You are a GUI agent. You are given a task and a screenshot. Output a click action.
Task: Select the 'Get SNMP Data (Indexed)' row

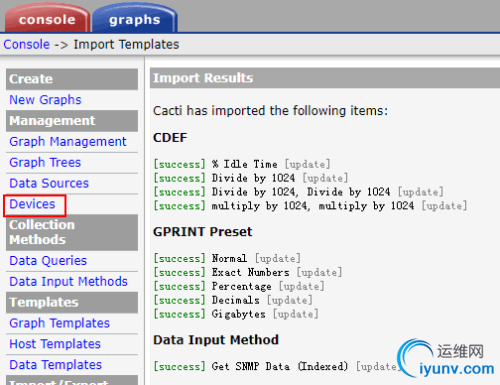(x=277, y=367)
